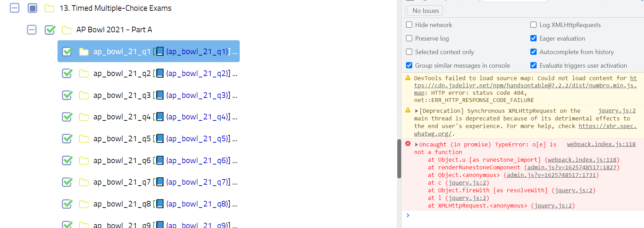
Task: Enable Selected context only option
Action: (409, 52)
